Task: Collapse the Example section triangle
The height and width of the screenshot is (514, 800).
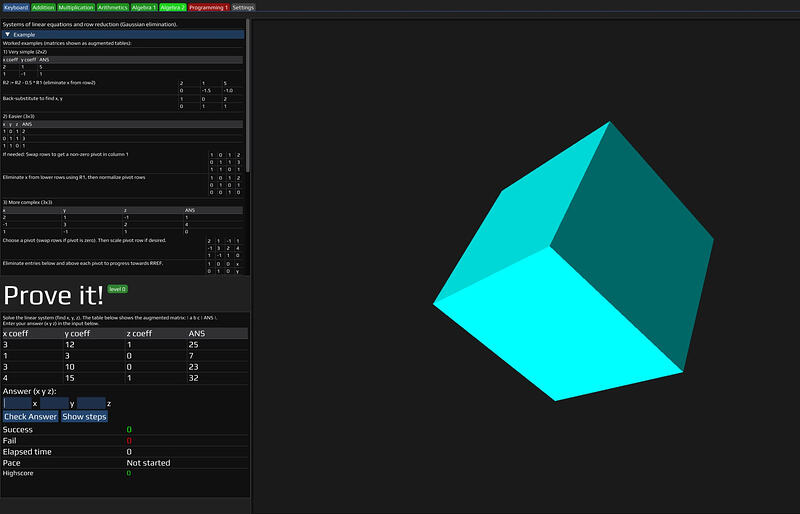Action: click(8, 35)
